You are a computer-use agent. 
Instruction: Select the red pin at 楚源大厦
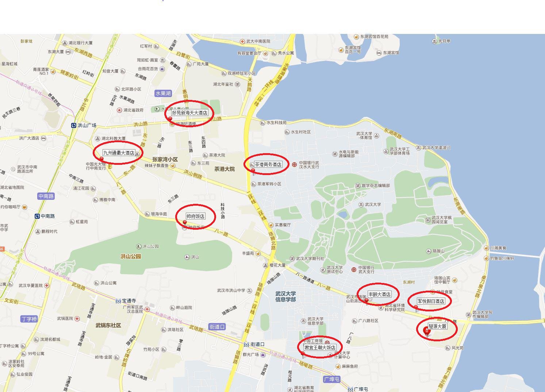click(426, 331)
